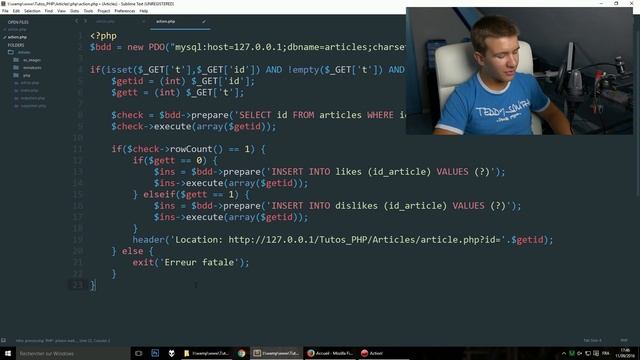Show hidden system tray icons

point(564,353)
